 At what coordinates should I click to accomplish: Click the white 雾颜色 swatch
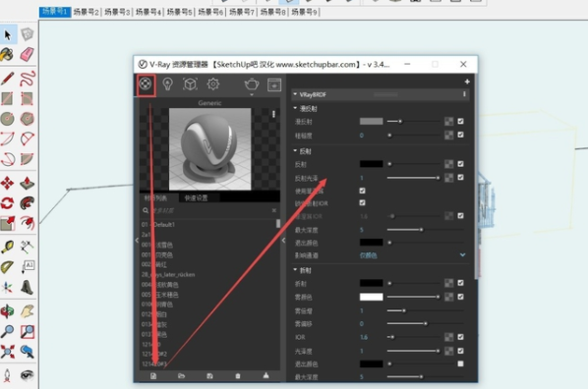pyautogui.click(x=372, y=297)
